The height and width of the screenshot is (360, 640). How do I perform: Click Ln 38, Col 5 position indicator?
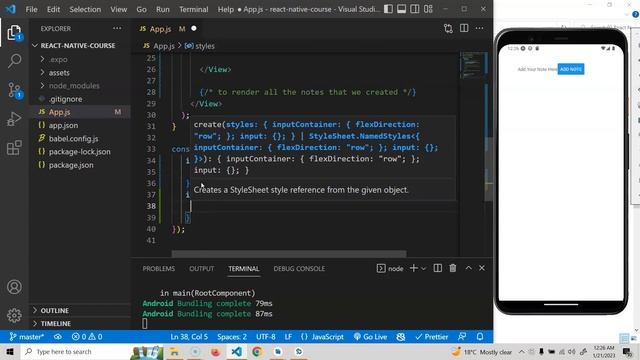[x=189, y=337]
